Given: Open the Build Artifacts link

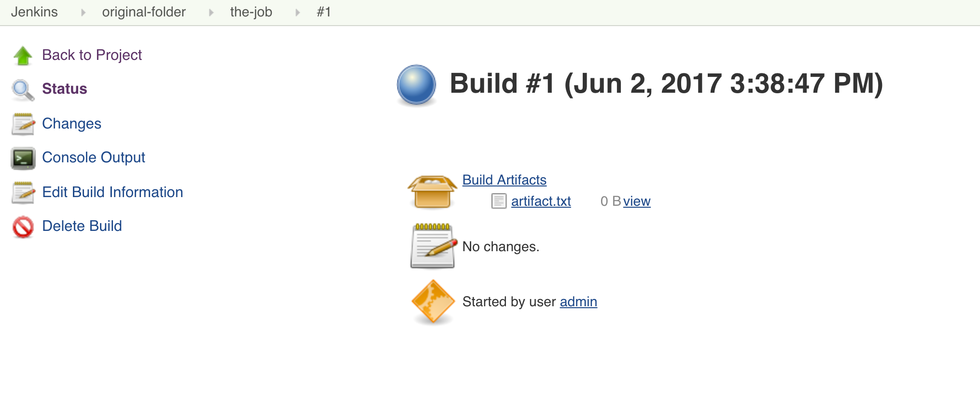Looking at the screenshot, I should point(504,180).
